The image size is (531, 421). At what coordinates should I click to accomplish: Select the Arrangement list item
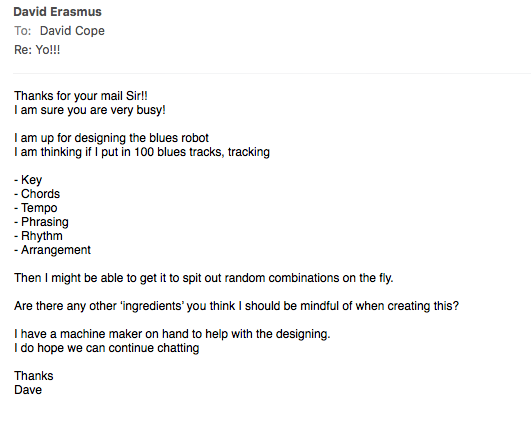52,250
